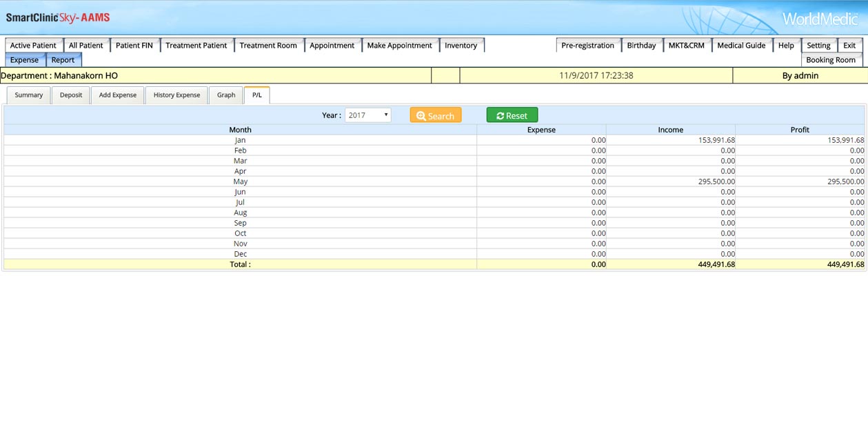Screen dimensions: 868x430
Task: Open the Setting page
Action: [818, 46]
